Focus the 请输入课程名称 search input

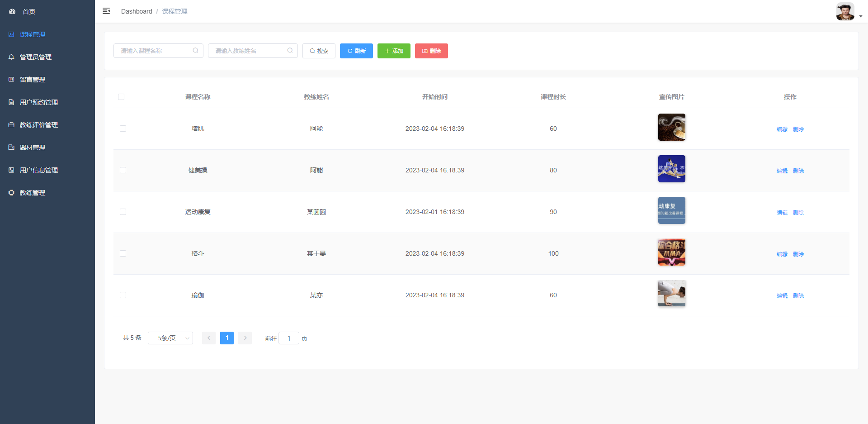(154, 51)
